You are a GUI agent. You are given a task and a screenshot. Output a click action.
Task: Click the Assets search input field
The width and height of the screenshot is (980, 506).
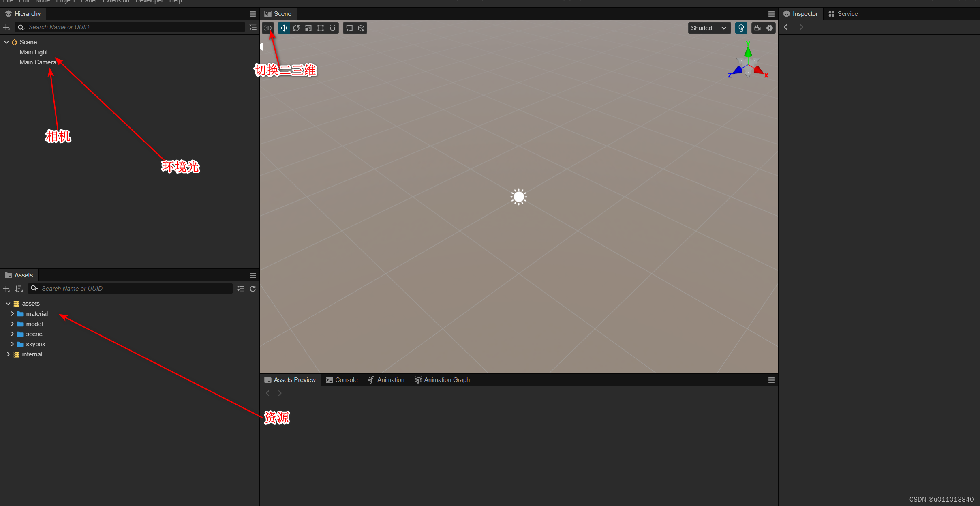(134, 289)
